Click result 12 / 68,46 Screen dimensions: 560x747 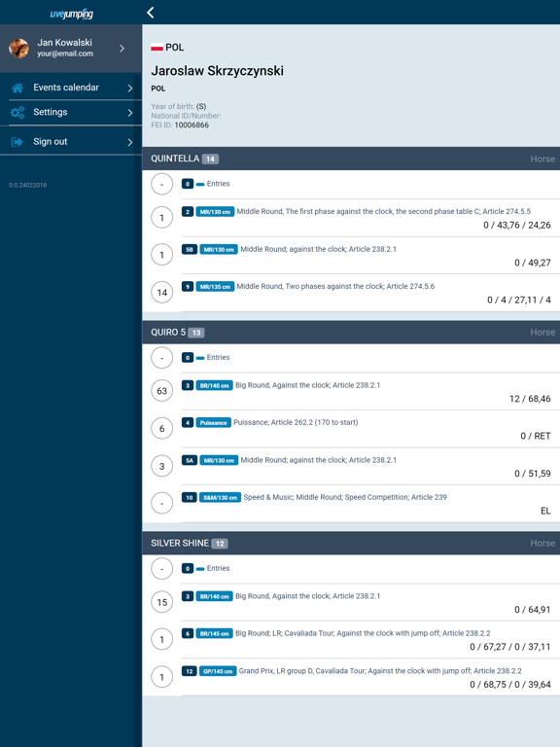(530, 398)
